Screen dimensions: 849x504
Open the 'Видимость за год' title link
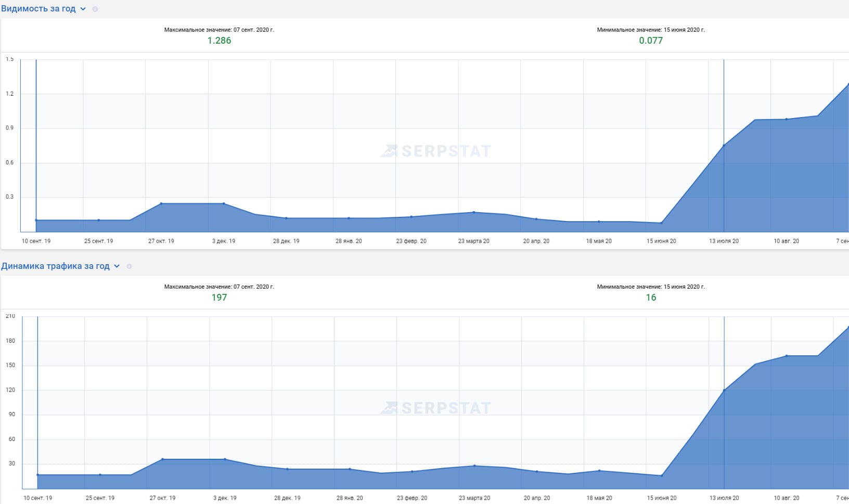(x=38, y=9)
